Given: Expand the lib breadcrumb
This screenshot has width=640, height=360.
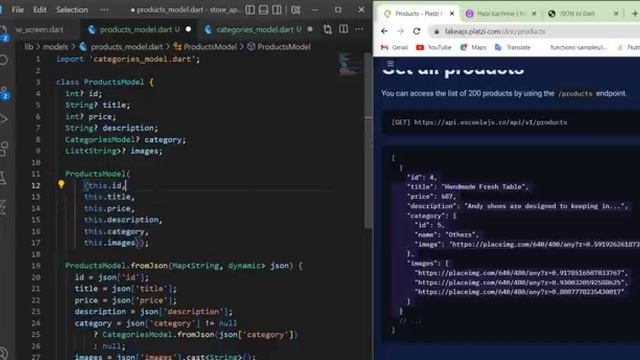Looking at the screenshot, I should tap(29, 47).
